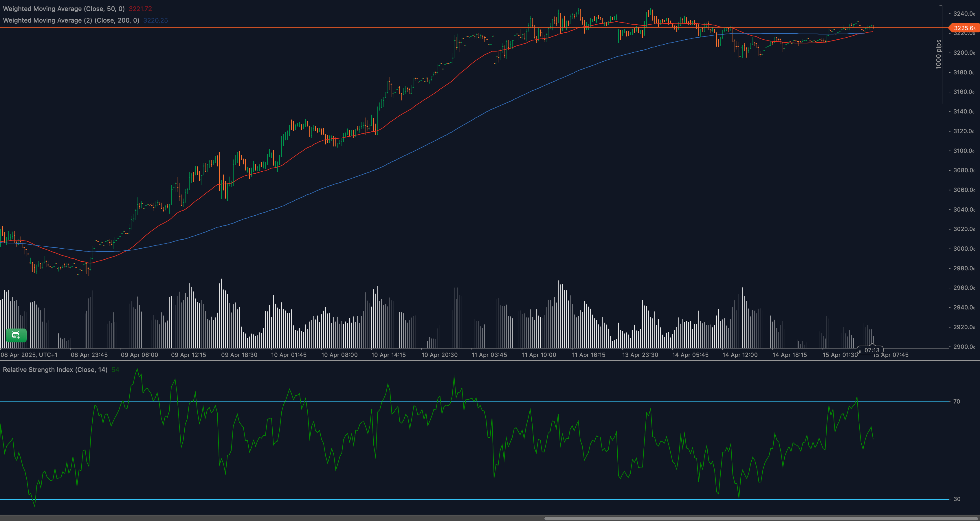The image size is (980, 521).
Task: Click the 09 Apr 06:00 time label
Action: [139, 355]
